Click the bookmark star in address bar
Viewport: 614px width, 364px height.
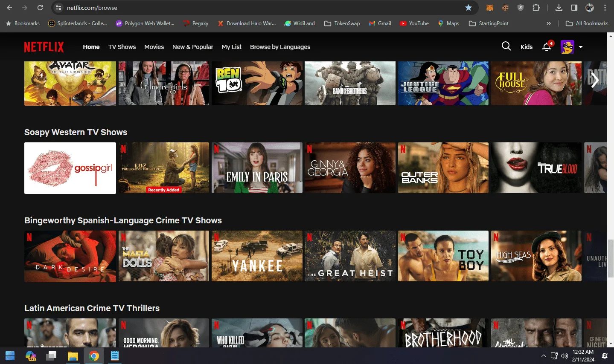point(469,8)
